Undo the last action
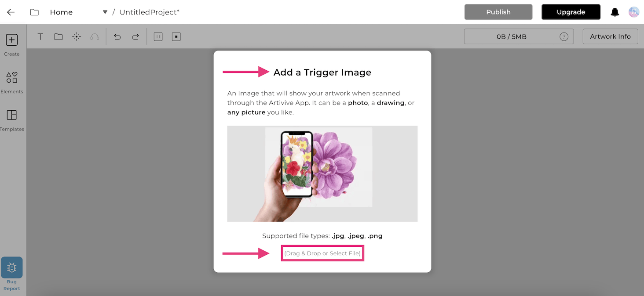 pos(117,36)
